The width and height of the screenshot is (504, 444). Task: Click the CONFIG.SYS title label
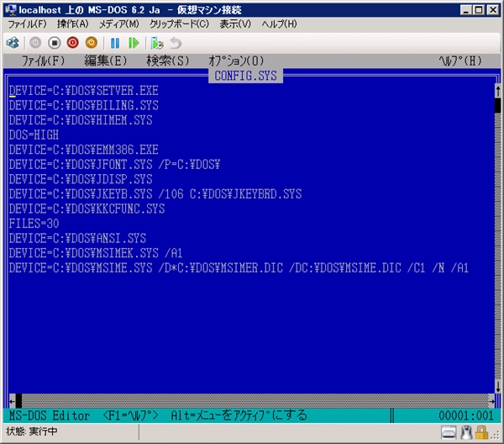(245, 76)
